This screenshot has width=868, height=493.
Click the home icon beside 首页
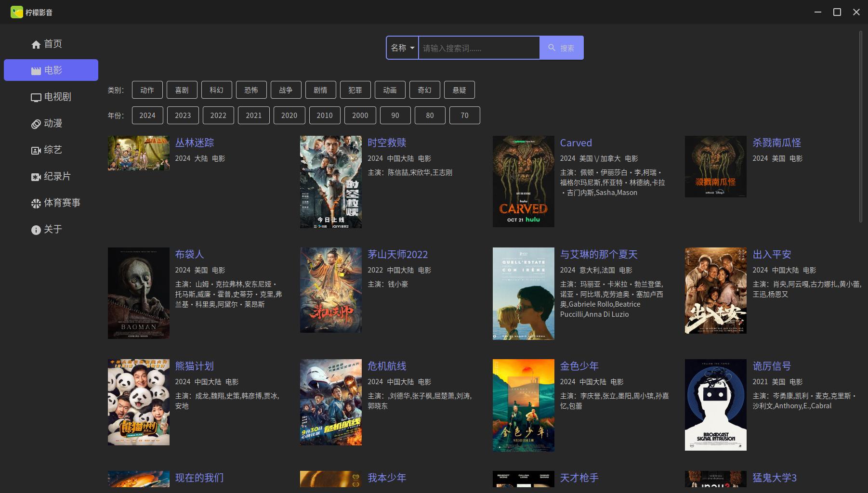36,45
